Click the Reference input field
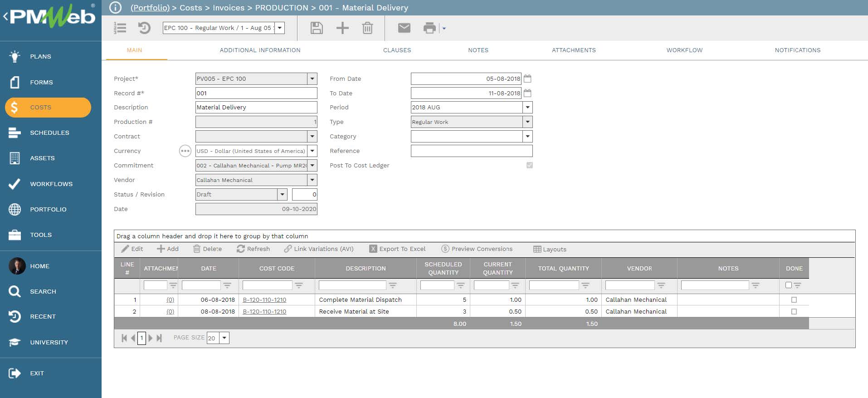This screenshot has width=868, height=398. point(472,151)
